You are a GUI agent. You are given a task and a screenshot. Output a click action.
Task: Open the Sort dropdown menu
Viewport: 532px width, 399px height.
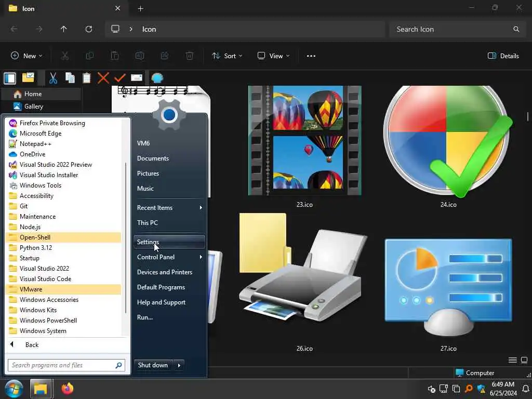pyautogui.click(x=227, y=56)
